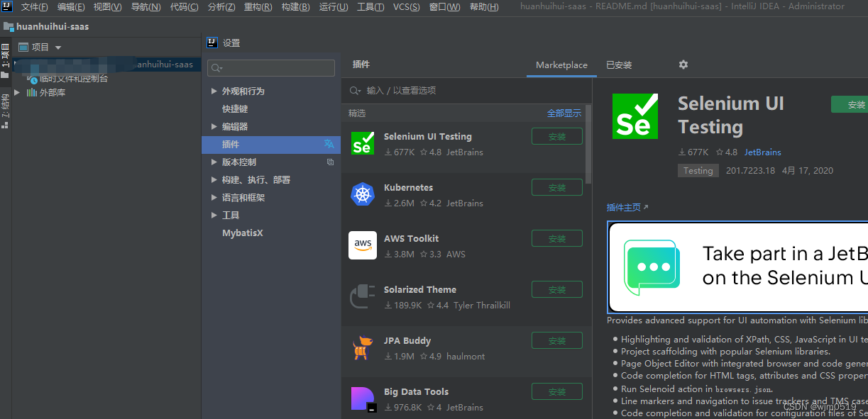The width and height of the screenshot is (868, 419).
Task: Open the 插件主页 link
Action: tap(627, 208)
